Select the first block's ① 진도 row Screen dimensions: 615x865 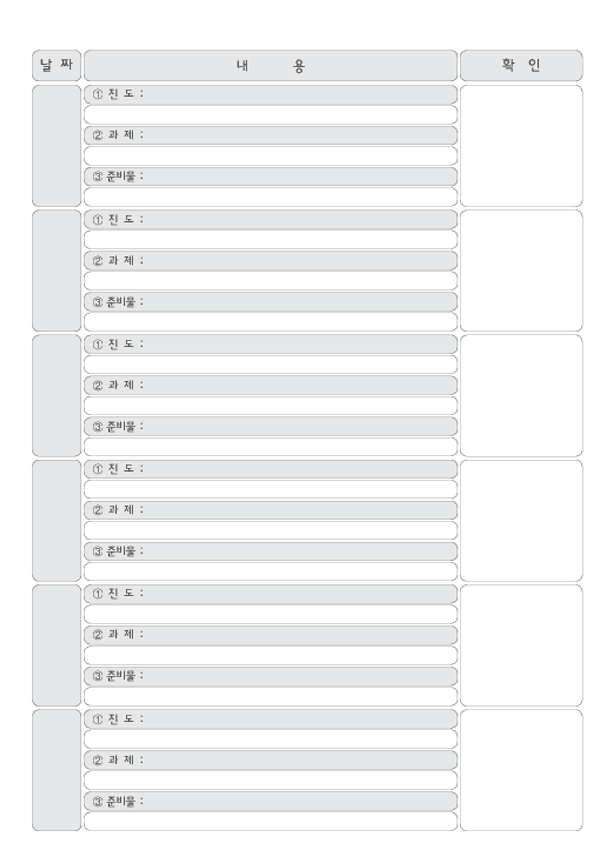coord(271,94)
